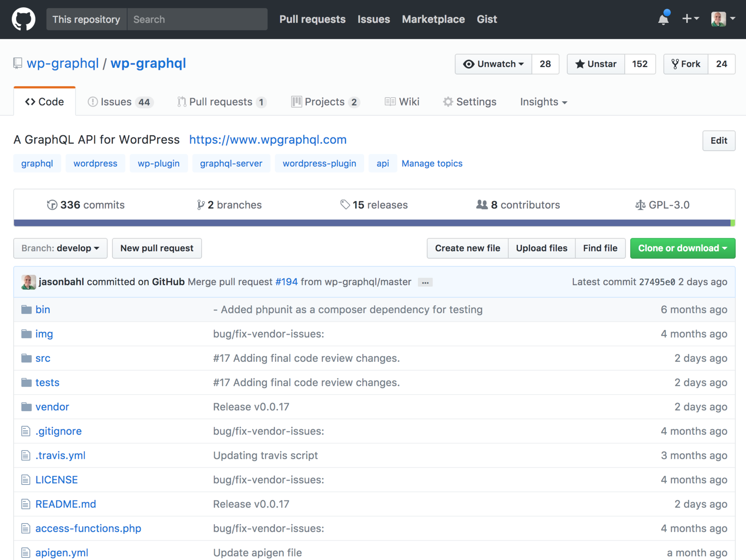This screenshot has height=560, width=746.
Task: View the 8 contributors
Action: pos(518,205)
